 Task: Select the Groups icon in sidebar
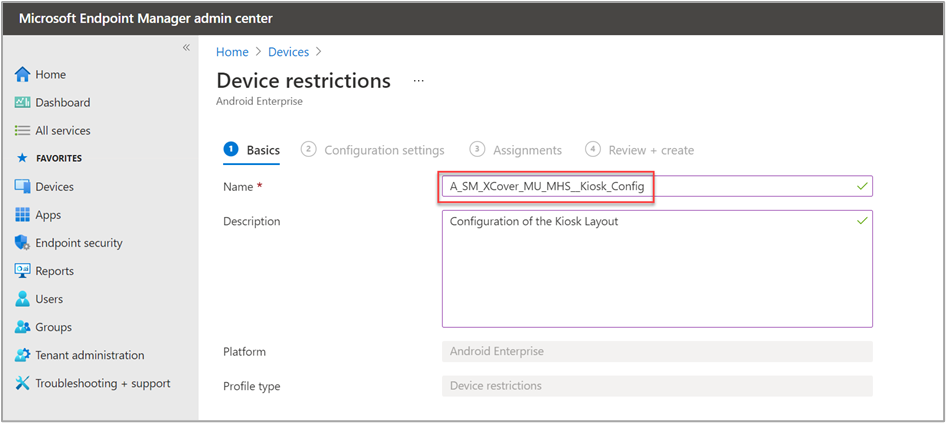point(23,327)
